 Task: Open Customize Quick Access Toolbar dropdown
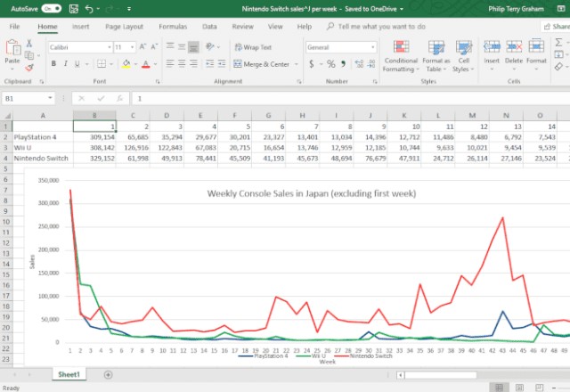129,9
